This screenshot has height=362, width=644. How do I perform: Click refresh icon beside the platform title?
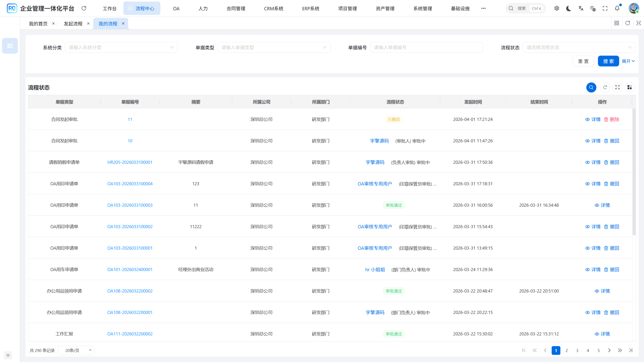pyautogui.click(x=84, y=8)
